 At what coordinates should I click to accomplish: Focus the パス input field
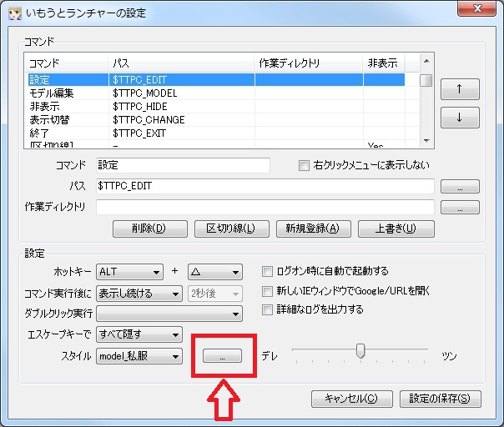click(265, 186)
